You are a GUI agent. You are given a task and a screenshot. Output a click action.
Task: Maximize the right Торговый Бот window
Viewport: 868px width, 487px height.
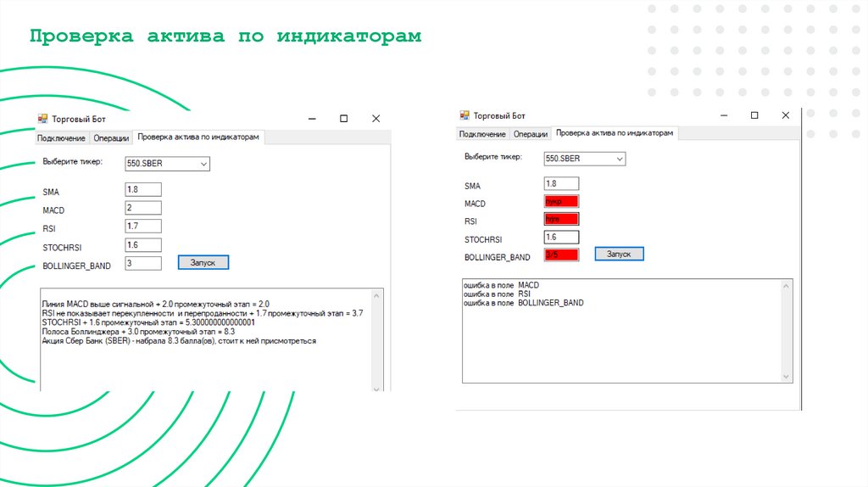tap(754, 115)
